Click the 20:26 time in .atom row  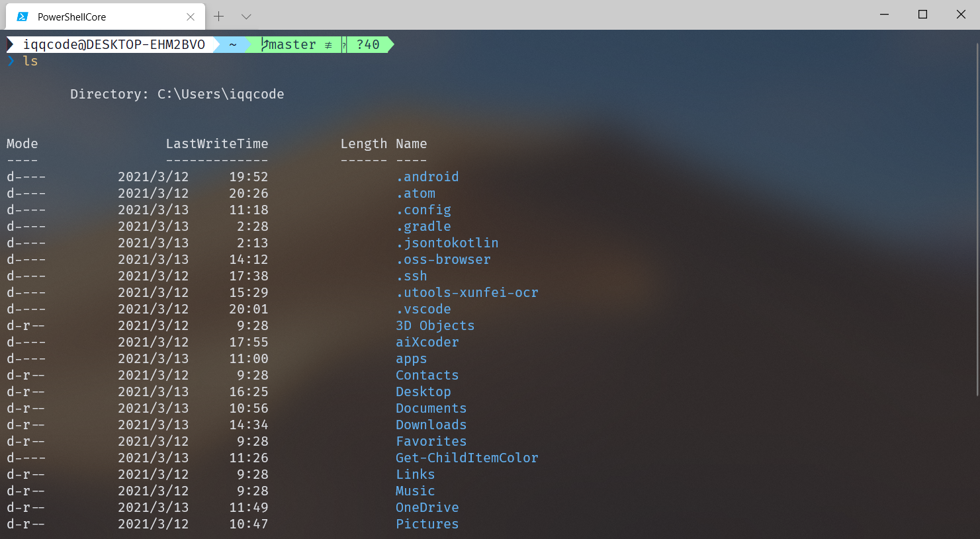click(x=249, y=193)
